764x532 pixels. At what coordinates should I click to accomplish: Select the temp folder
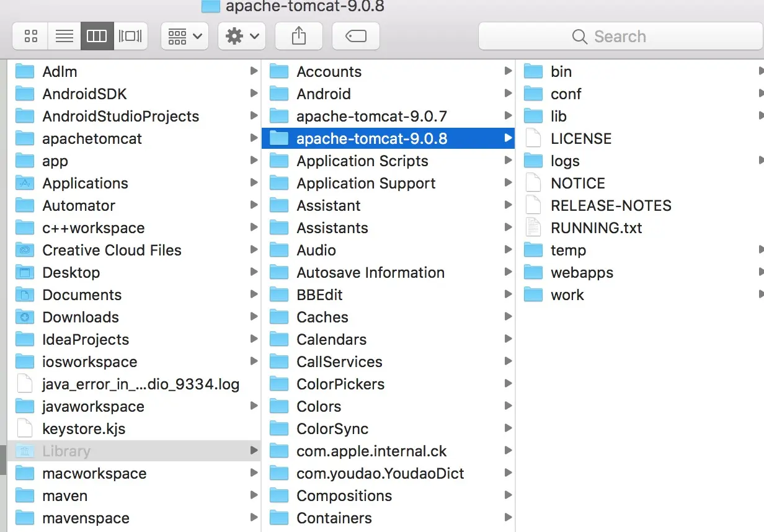[640, 250]
